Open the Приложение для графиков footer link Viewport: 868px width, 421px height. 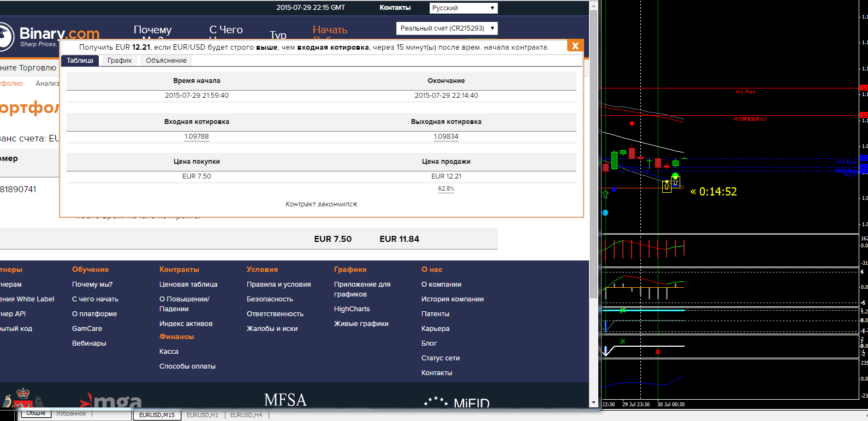pos(362,289)
